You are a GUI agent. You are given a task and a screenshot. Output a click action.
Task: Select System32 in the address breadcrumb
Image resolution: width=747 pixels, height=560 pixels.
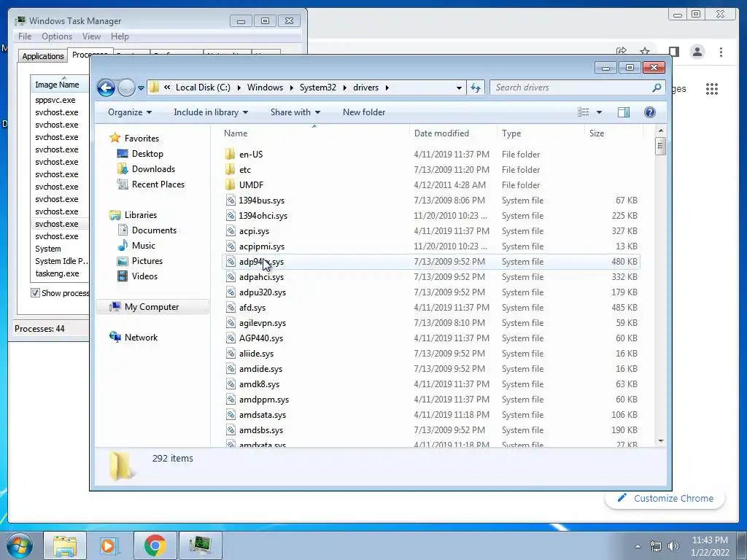click(318, 87)
